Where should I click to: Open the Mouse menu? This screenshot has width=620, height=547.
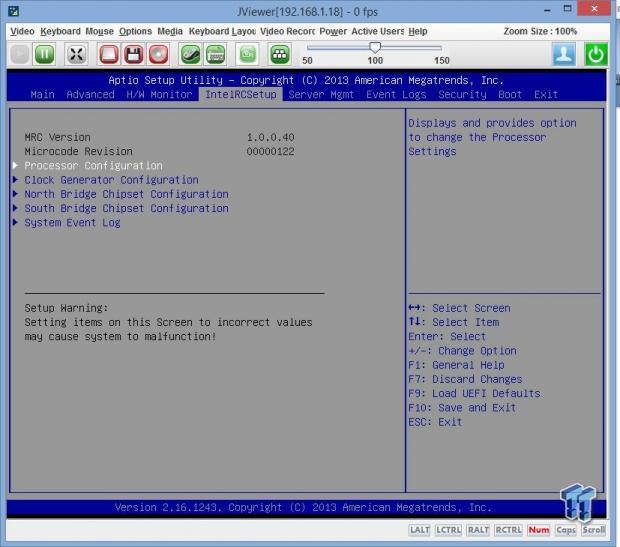pyautogui.click(x=99, y=31)
